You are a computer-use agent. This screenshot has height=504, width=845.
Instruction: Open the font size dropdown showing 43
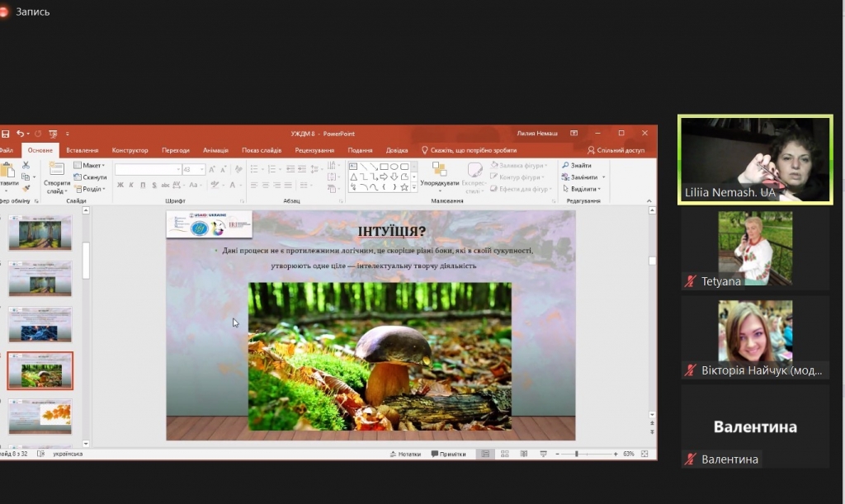click(202, 169)
